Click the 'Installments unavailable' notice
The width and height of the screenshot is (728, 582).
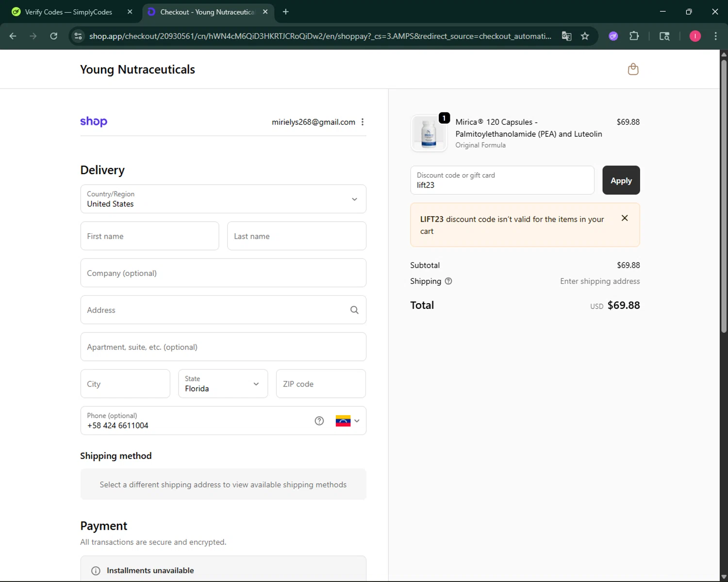pos(223,569)
